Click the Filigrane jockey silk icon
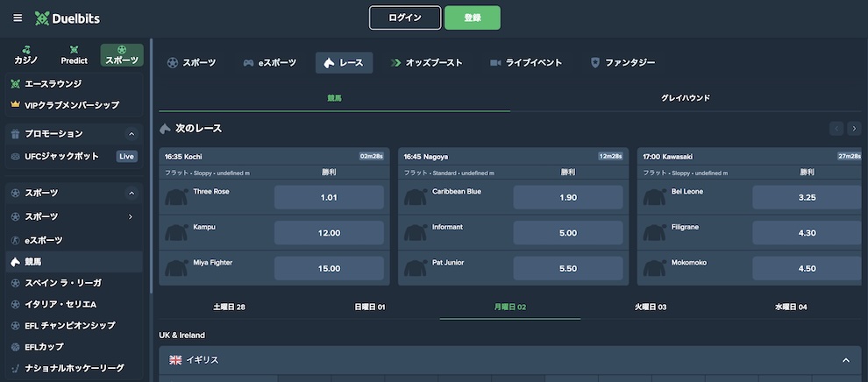 coord(654,233)
